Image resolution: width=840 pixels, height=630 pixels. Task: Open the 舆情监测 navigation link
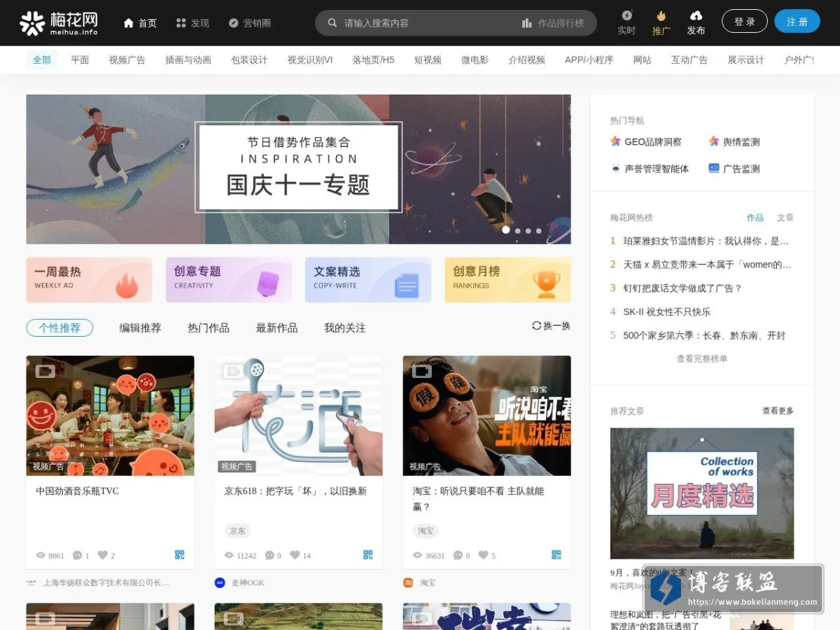(x=734, y=141)
